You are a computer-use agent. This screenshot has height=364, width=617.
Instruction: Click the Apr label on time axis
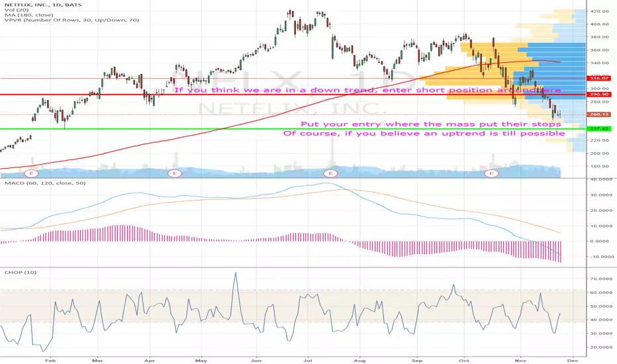click(x=150, y=361)
